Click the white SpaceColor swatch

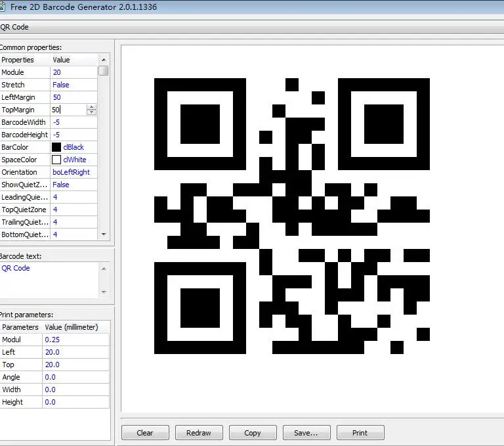[x=56, y=160]
